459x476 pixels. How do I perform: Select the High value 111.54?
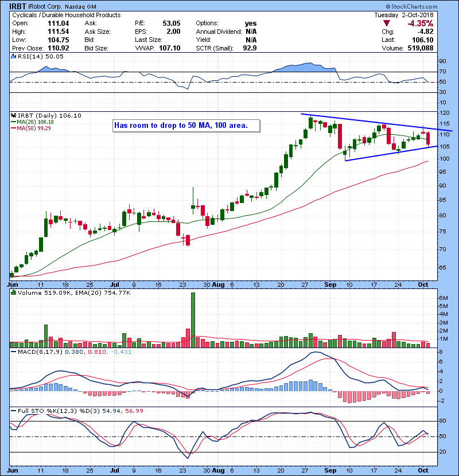[x=59, y=32]
